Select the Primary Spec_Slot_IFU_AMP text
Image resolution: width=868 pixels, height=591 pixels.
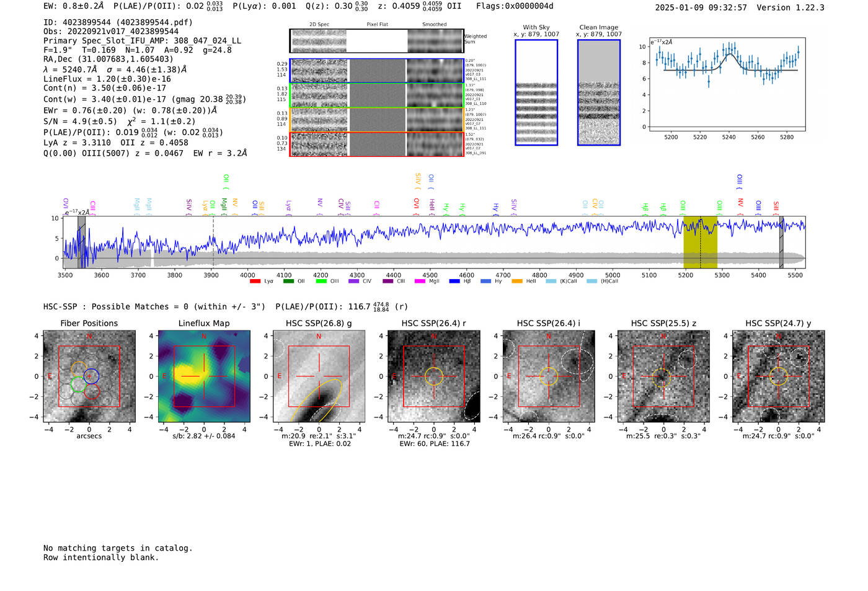click(143, 41)
